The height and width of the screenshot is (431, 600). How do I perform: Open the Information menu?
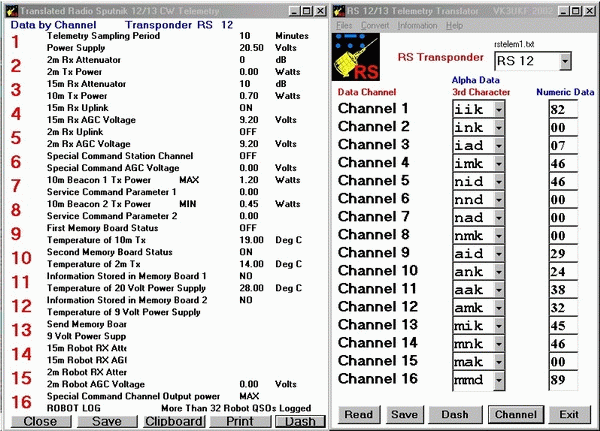(x=417, y=26)
